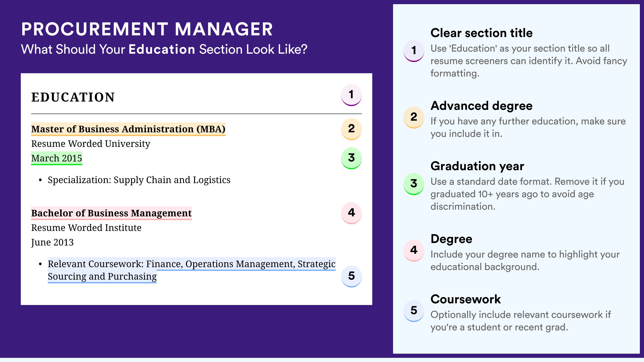644x362 pixels.
Task: Click orange number 2 badge beside MBA line
Action: click(351, 129)
